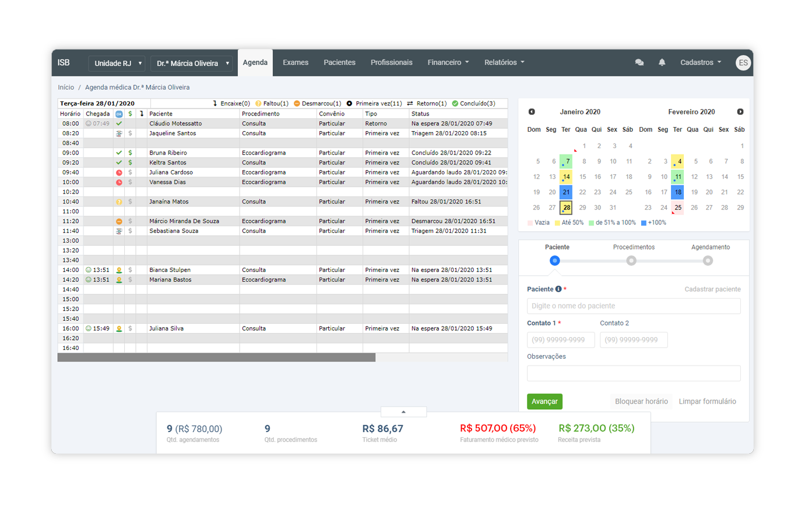Viewport: 812px width, 526px height.
Task: Expand the Relatórios menu
Action: coord(504,62)
